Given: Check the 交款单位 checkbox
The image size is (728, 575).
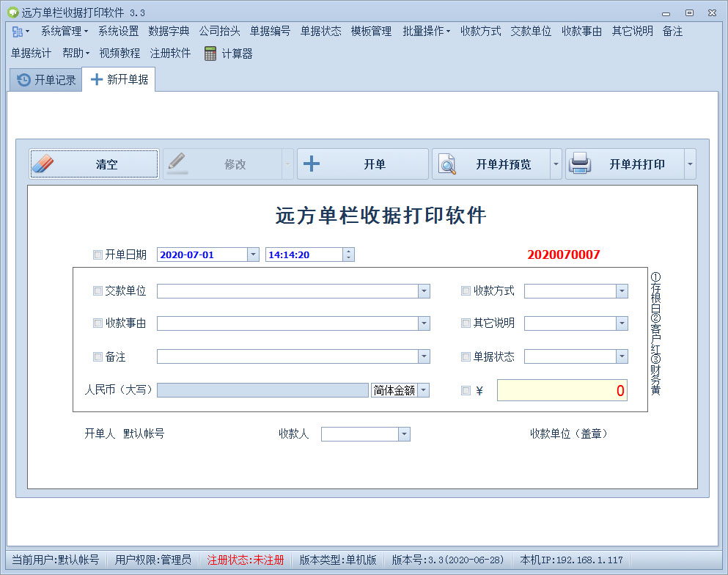Looking at the screenshot, I should (x=98, y=290).
